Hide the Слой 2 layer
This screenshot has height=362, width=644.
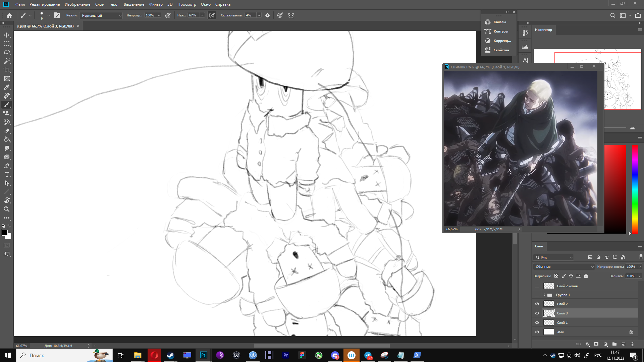coord(537,304)
